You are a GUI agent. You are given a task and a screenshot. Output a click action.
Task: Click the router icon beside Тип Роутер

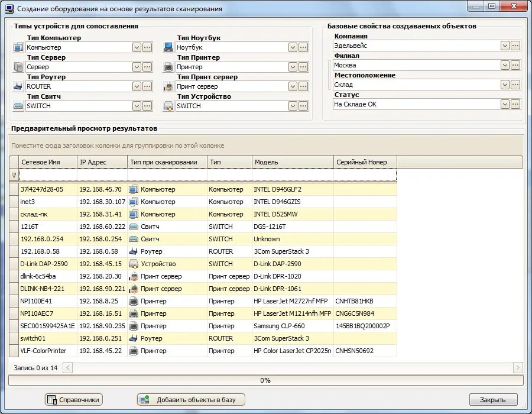point(18,86)
